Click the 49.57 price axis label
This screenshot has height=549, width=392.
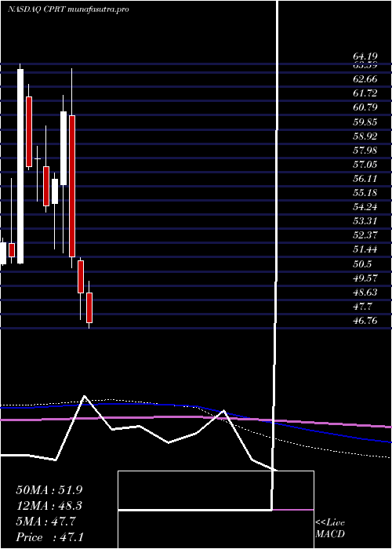[x=365, y=278]
